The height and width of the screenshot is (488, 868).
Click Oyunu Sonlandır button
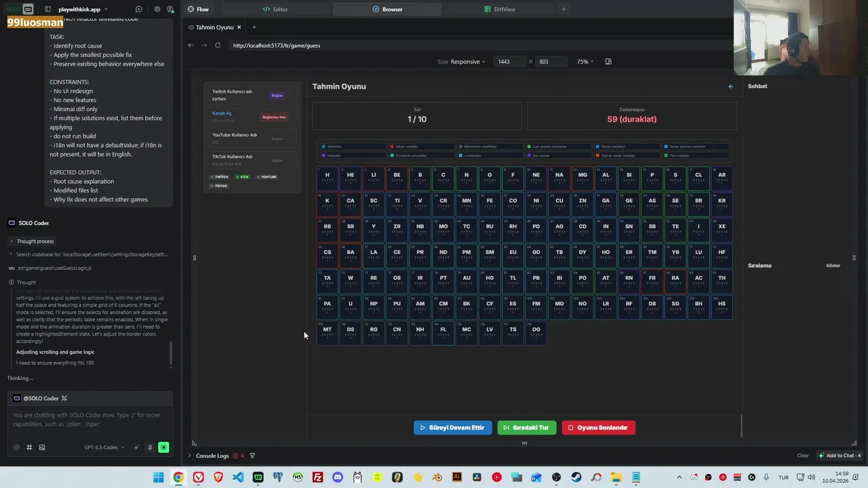click(598, 428)
